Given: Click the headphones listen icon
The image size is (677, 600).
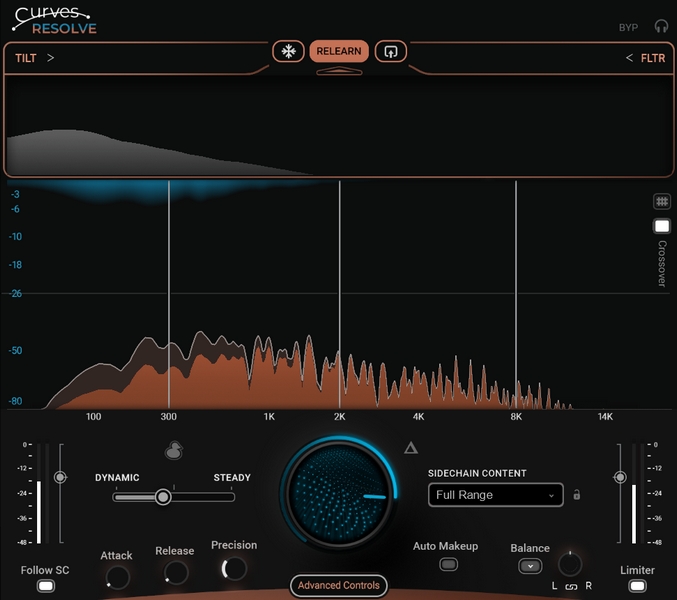Looking at the screenshot, I should [x=661, y=27].
